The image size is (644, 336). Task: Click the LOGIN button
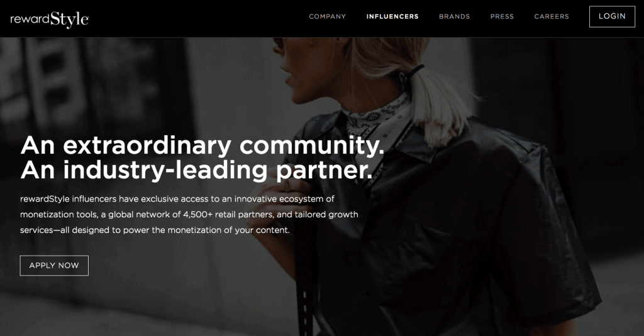(x=612, y=16)
